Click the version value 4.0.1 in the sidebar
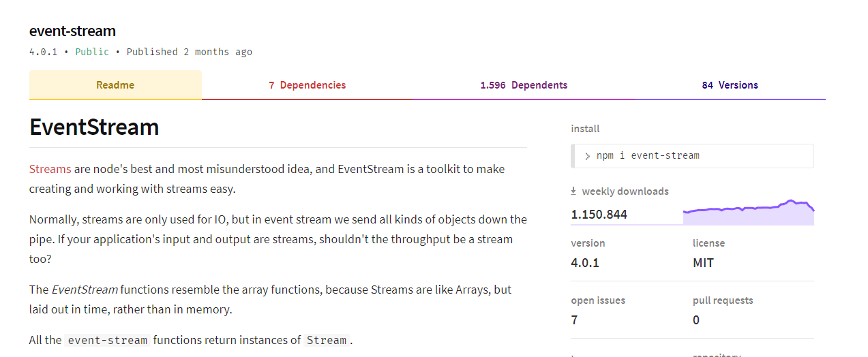Viewport: 868px width, 357px height. 585,262
